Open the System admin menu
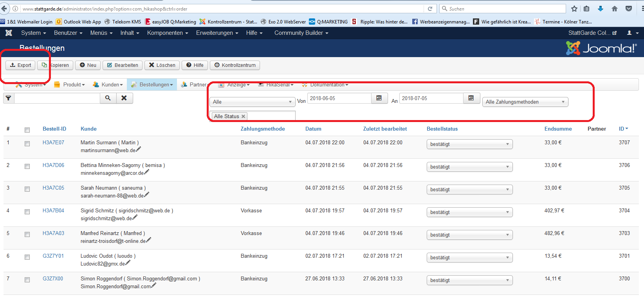The height and width of the screenshot is (298, 644). (x=34, y=33)
